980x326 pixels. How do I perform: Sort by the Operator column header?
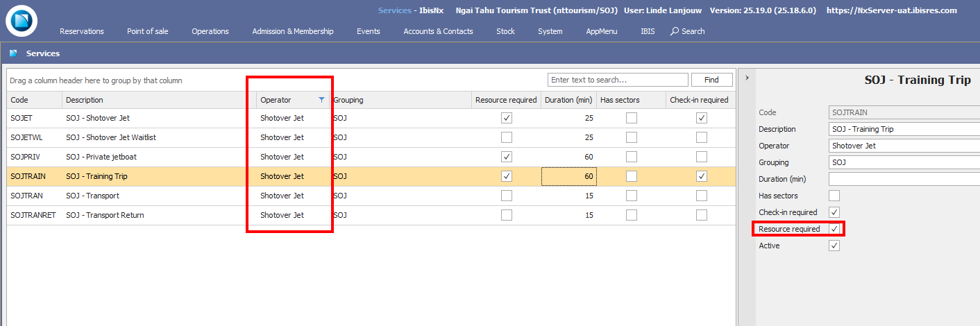coord(292,100)
